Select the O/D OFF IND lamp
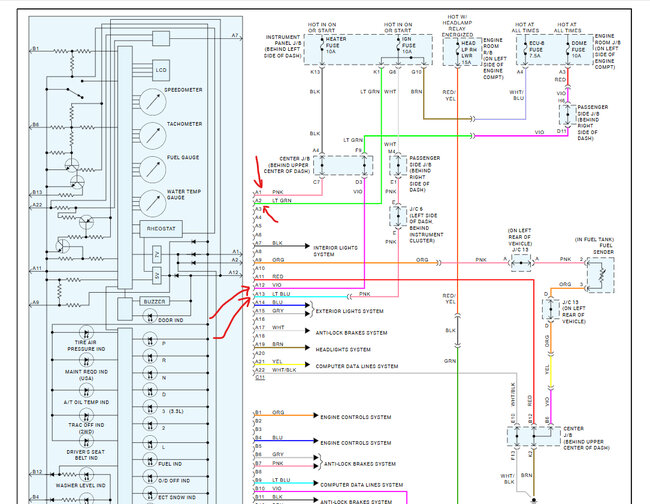 (x=150, y=477)
